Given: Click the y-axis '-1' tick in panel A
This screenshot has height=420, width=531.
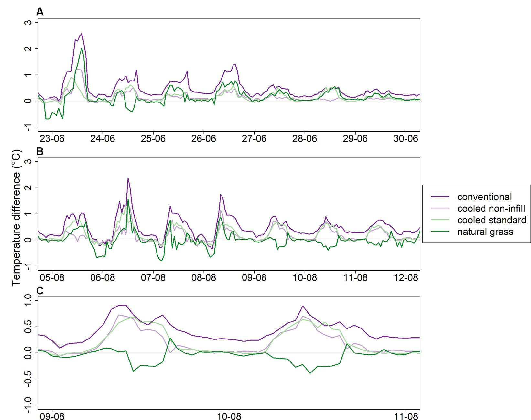Looking at the screenshot, I should 29,127.
